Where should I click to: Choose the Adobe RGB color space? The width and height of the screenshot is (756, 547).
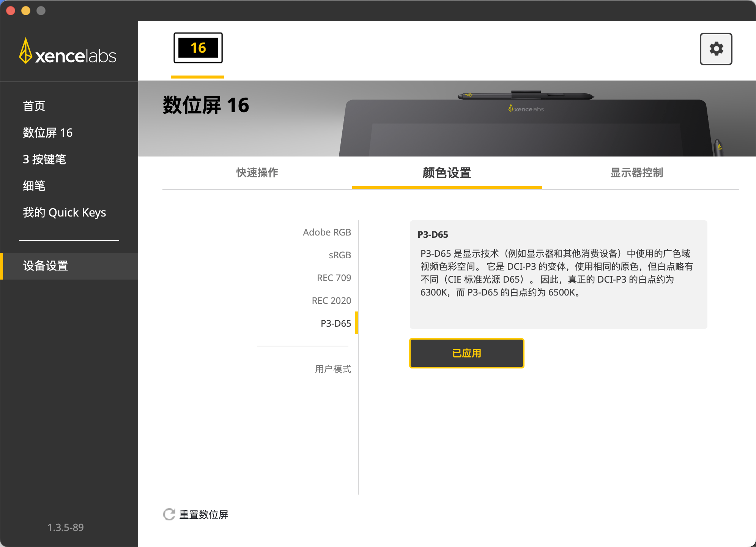(326, 232)
